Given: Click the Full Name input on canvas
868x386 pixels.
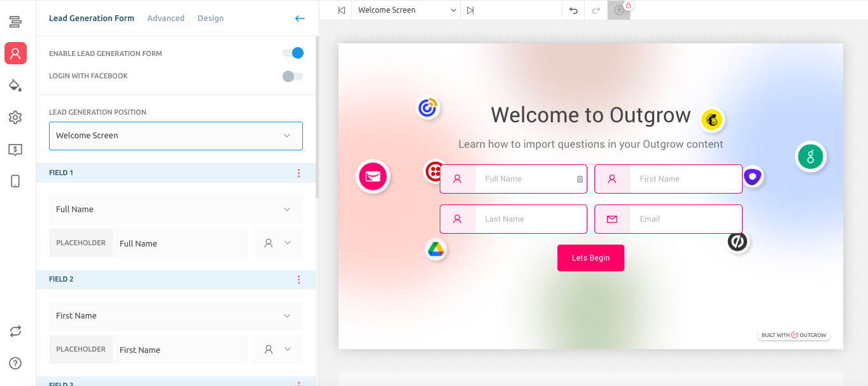Looking at the screenshot, I should click(x=513, y=179).
